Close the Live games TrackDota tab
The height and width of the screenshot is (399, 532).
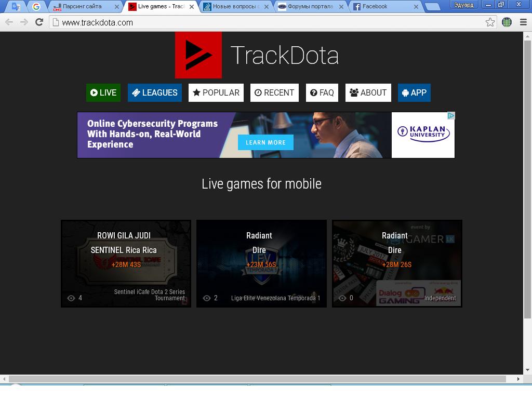click(192, 6)
